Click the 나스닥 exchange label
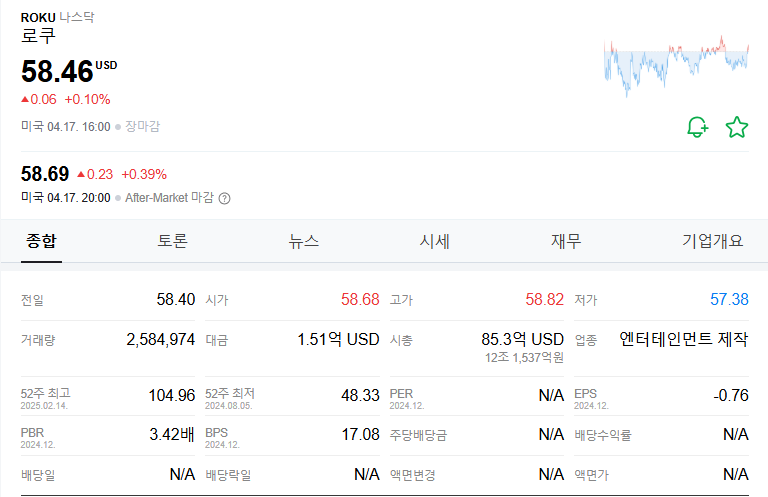The image size is (768, 497). click(x=77, y=17)
